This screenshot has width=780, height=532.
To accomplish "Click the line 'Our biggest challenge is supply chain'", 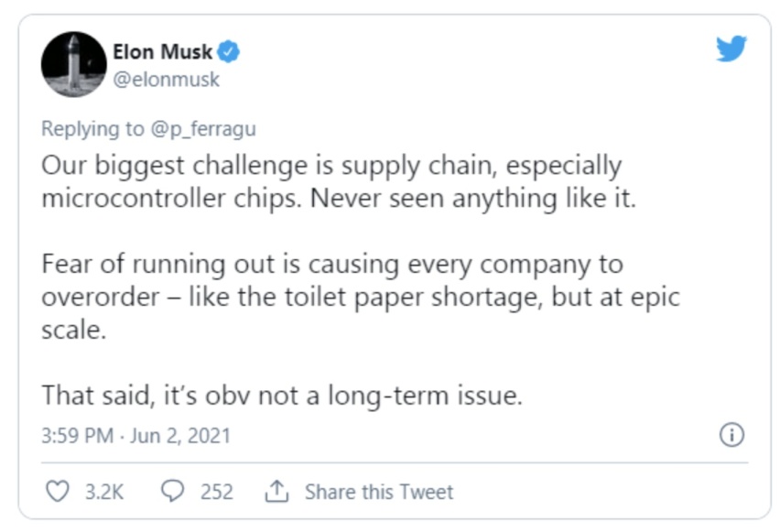I will [270, 165].
